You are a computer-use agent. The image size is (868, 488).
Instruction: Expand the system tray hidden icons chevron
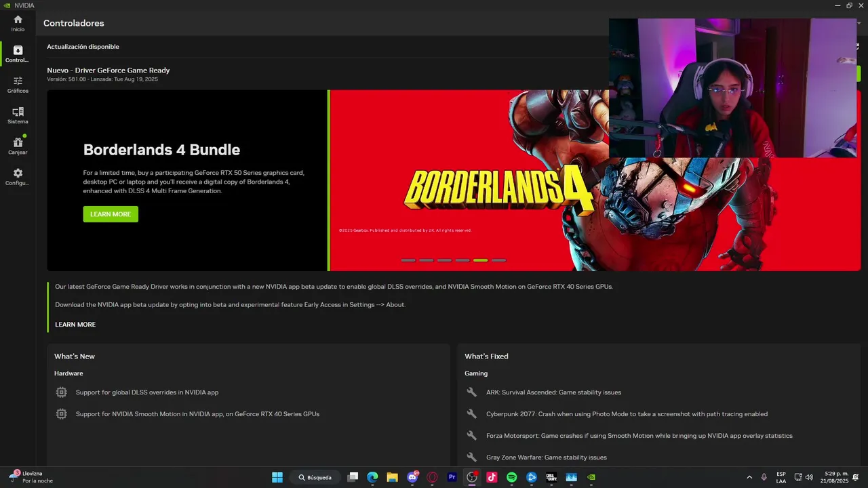coord(749,477)
